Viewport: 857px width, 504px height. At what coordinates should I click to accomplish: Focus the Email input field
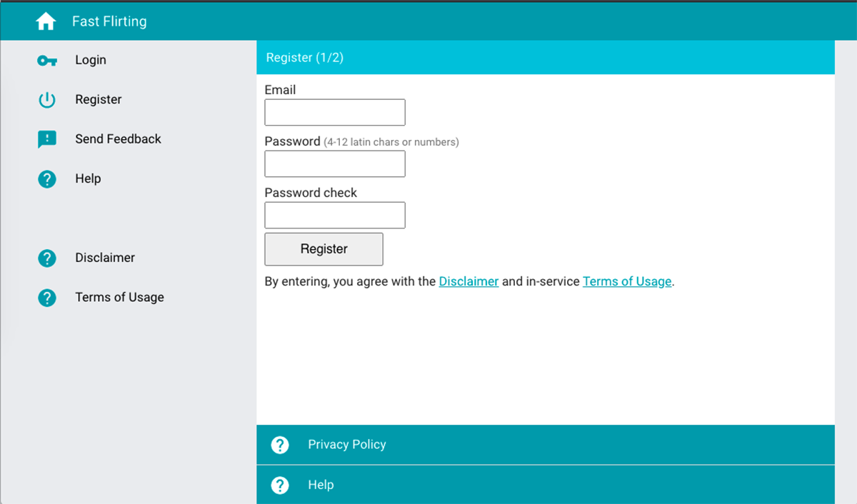335,113
